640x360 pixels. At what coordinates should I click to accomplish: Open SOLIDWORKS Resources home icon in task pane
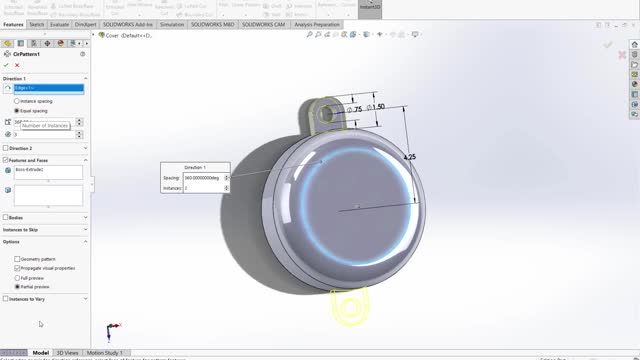coord(634,44)
